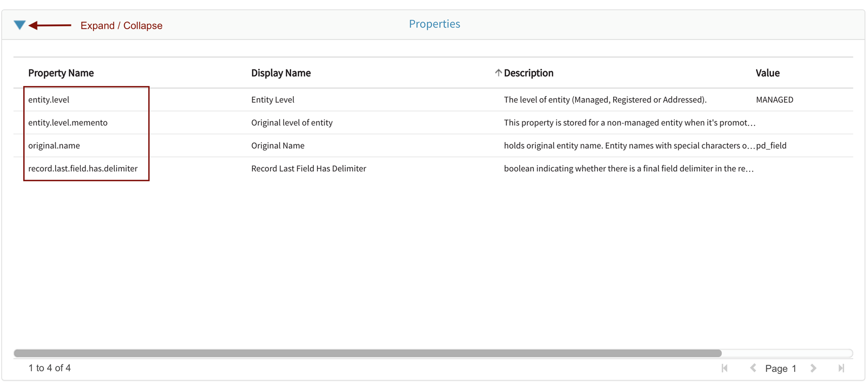Screen dimensions: 868x384
Task: Click the Entity Level display name cell
Action: (272, 100)
